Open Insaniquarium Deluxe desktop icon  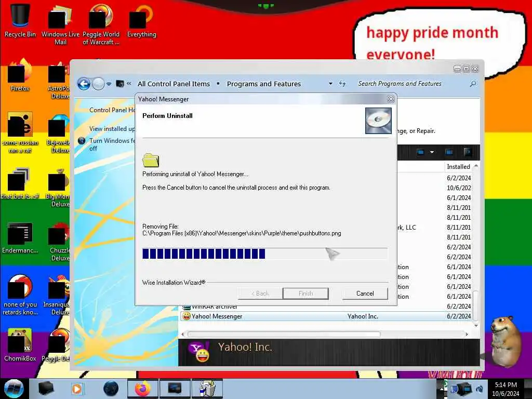point(57,295)
